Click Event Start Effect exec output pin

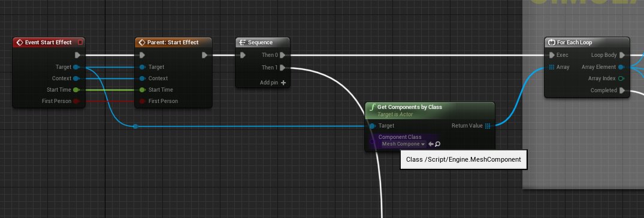tap(78, 55)
